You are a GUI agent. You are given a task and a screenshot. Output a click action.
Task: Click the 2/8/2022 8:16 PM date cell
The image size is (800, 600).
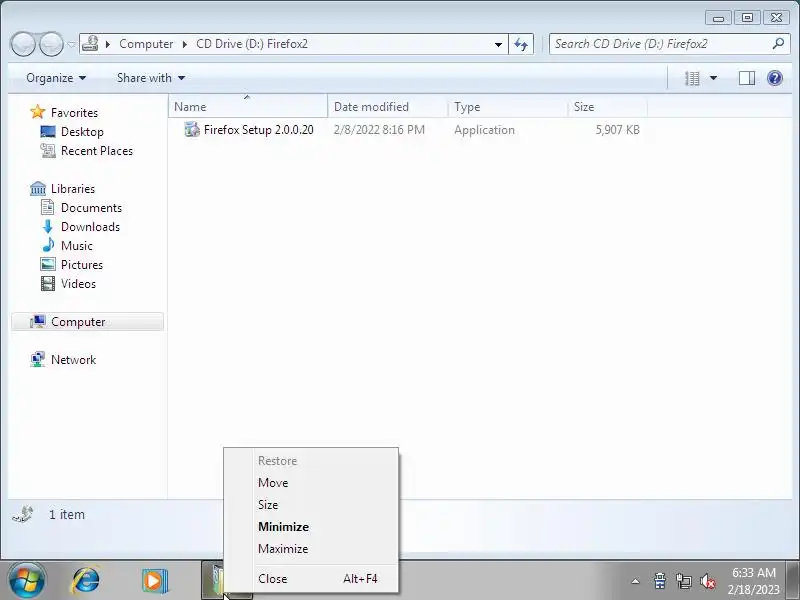pyautogui.click(x=379, y=130)
